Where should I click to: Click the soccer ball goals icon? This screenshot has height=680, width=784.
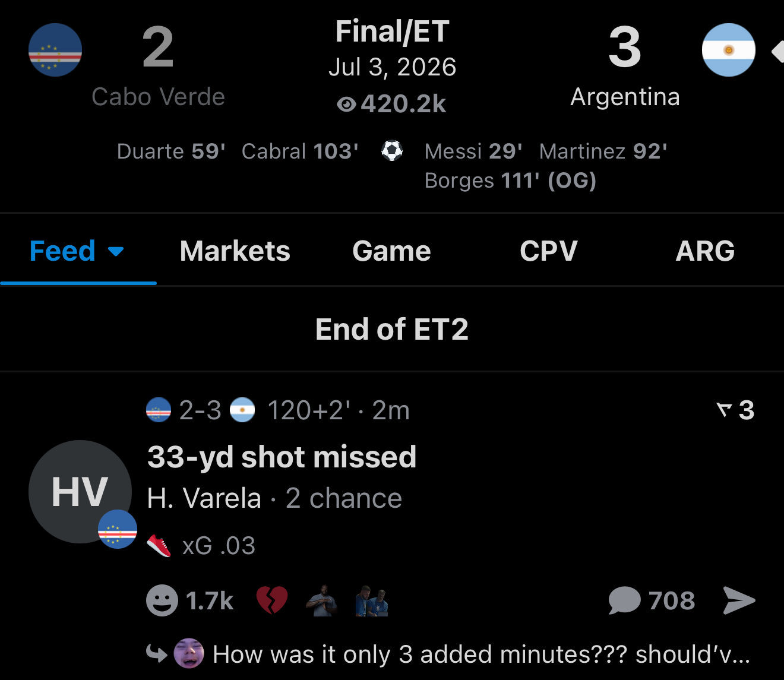pos(391,151)
